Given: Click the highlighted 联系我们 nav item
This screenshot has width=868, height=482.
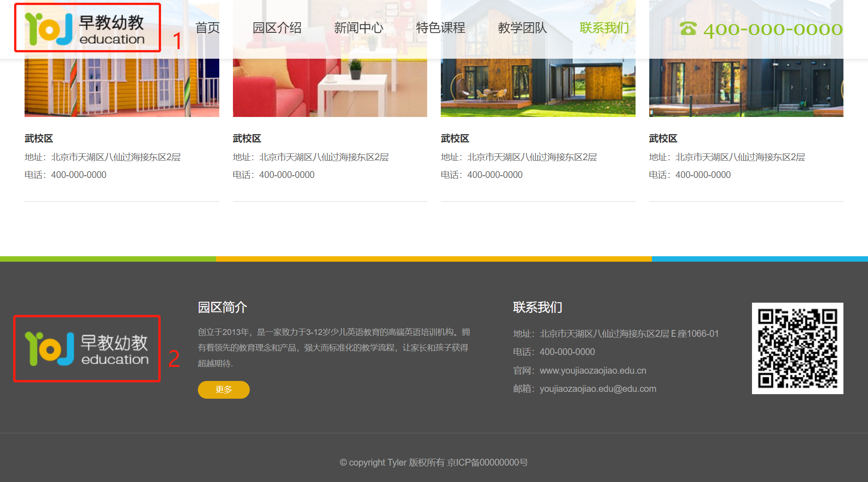Looking at the screenshot, I should (x=604, y=28).
